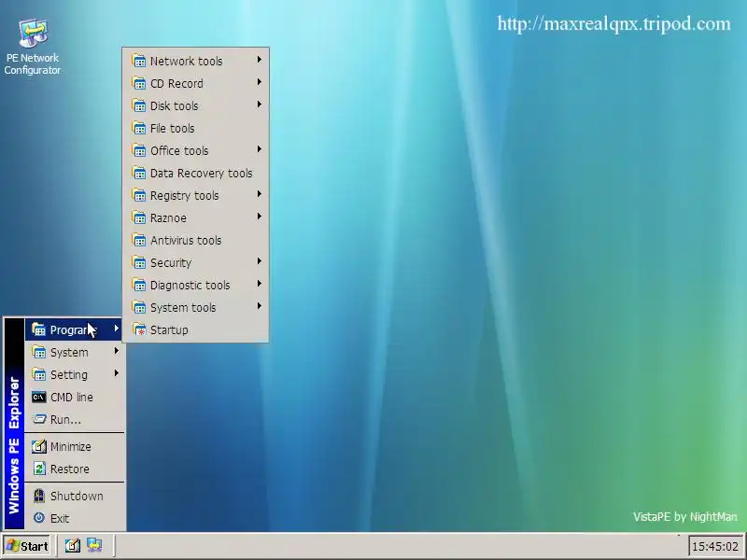Click the Network tools folder icon
747x560 pixels.
tap(138, 61)
